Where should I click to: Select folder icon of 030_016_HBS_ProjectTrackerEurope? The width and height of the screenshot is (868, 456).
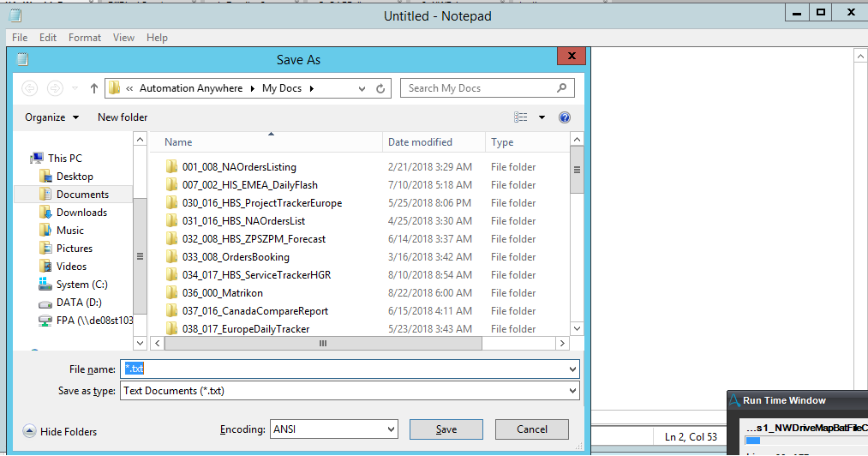(171, 203)
